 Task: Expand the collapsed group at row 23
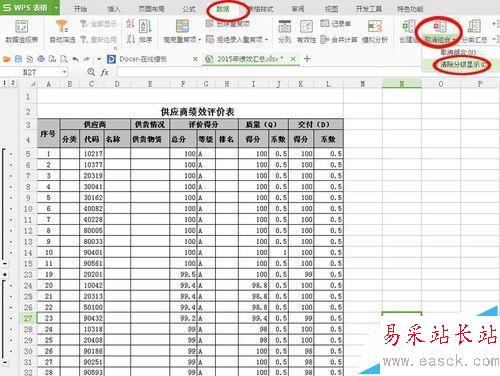[5, 275]
